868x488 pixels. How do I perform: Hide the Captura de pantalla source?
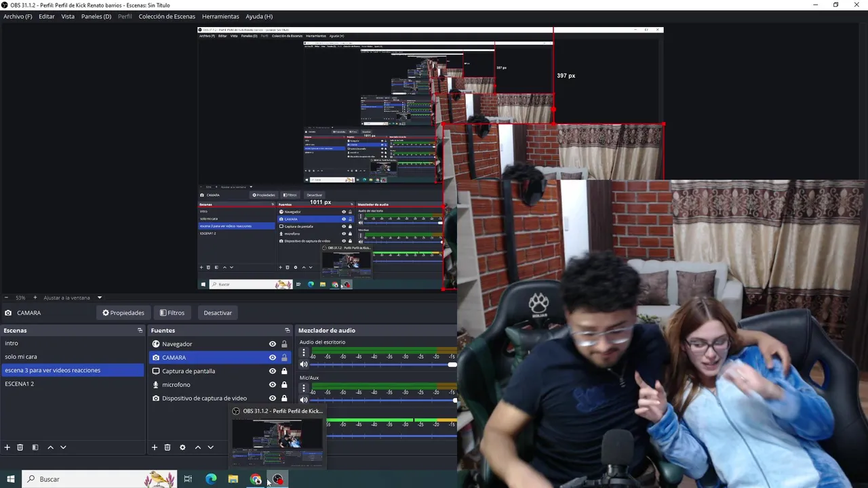click(x=273, y=371)
